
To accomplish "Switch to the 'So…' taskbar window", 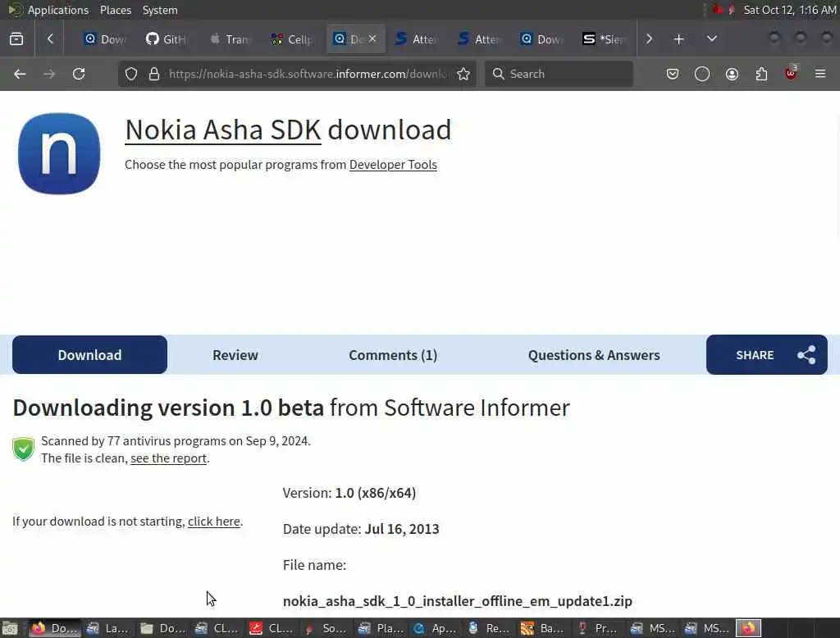I will click(x=325, y=628).
